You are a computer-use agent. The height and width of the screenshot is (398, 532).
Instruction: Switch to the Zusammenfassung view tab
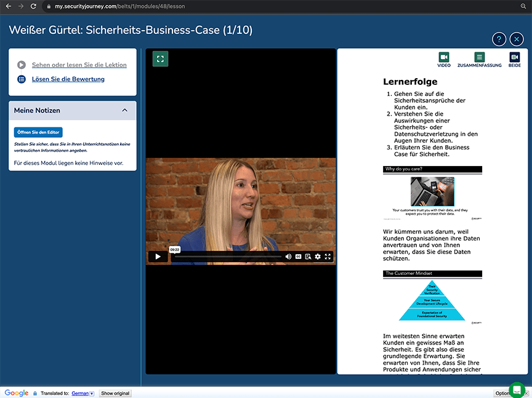coord(479,60)
